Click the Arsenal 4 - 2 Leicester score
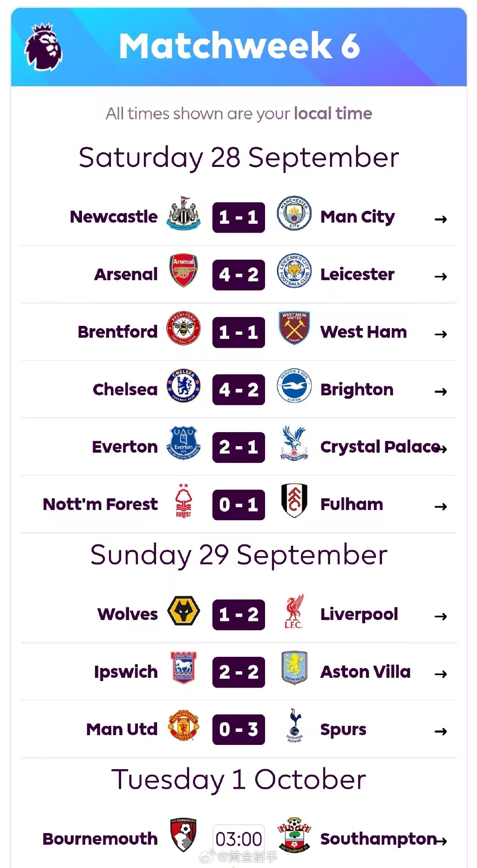 (238, 275)
